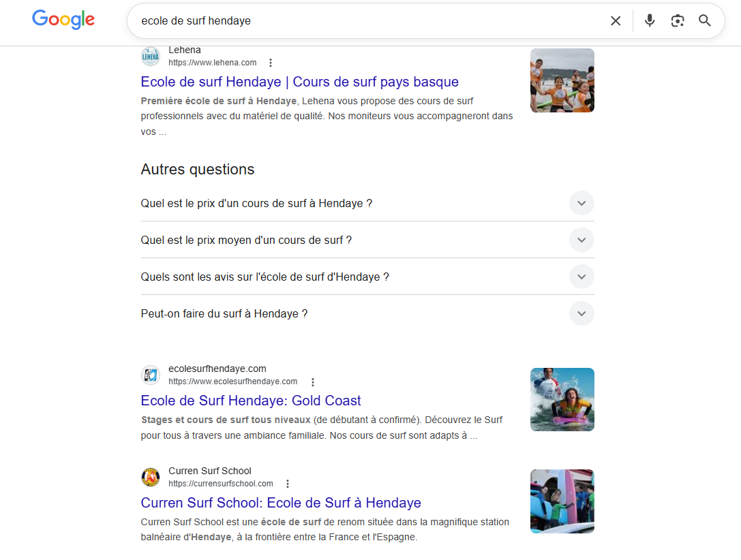Clear the search query with the X icon

[x=616, y=20]
